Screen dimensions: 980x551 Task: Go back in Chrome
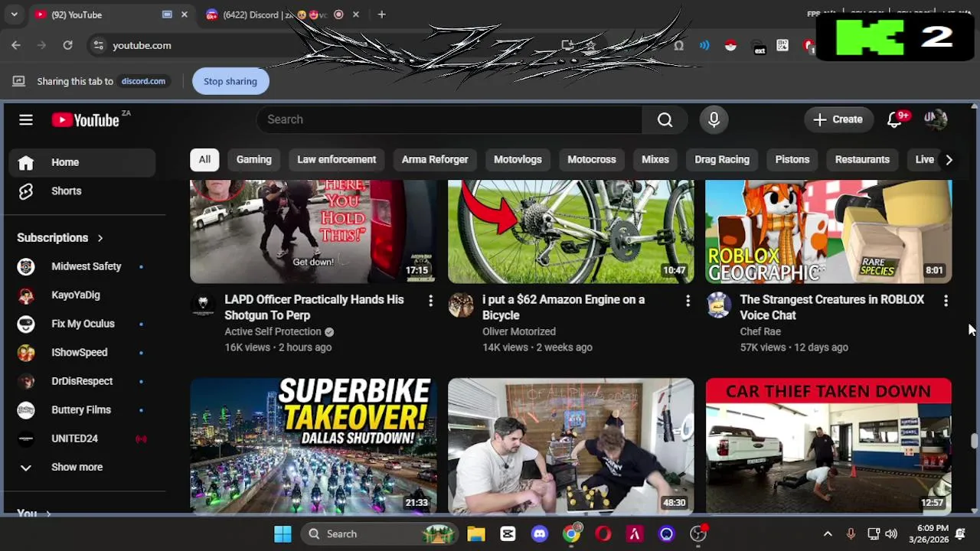(16, 45)
